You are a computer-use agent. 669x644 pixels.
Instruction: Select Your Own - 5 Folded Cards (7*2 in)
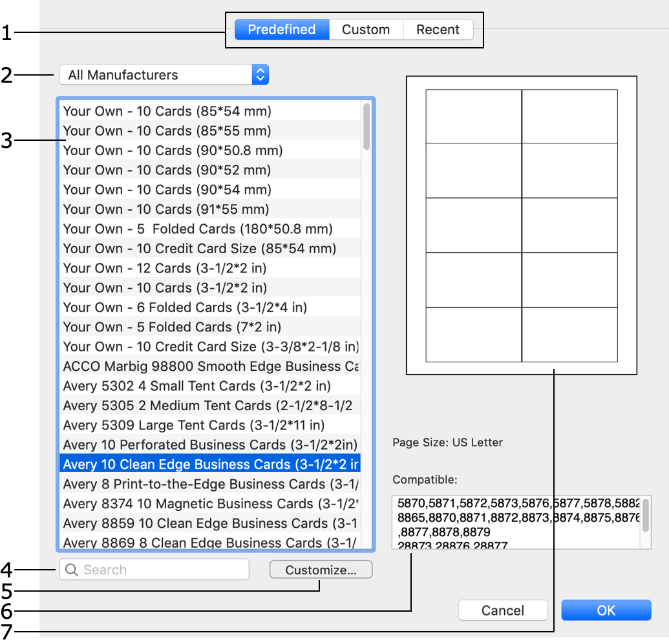pyautogui.click(x=210, y=327)
